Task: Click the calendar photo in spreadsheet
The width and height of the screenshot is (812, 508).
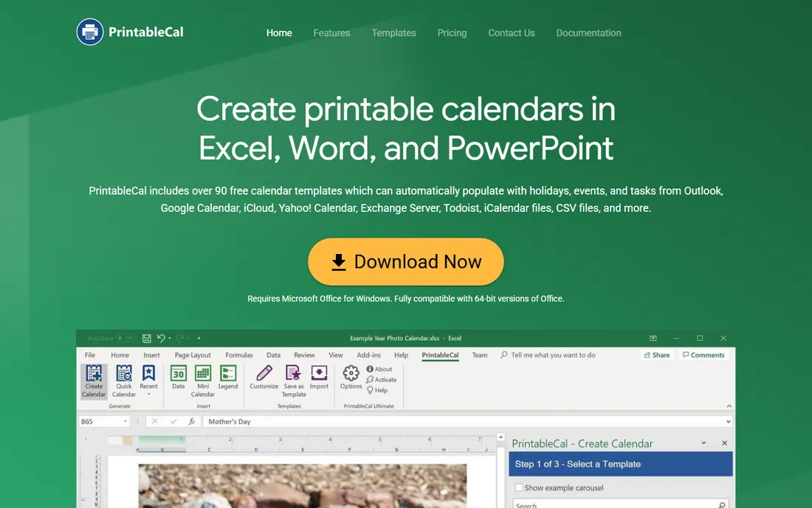Action: tap(303, 486)
